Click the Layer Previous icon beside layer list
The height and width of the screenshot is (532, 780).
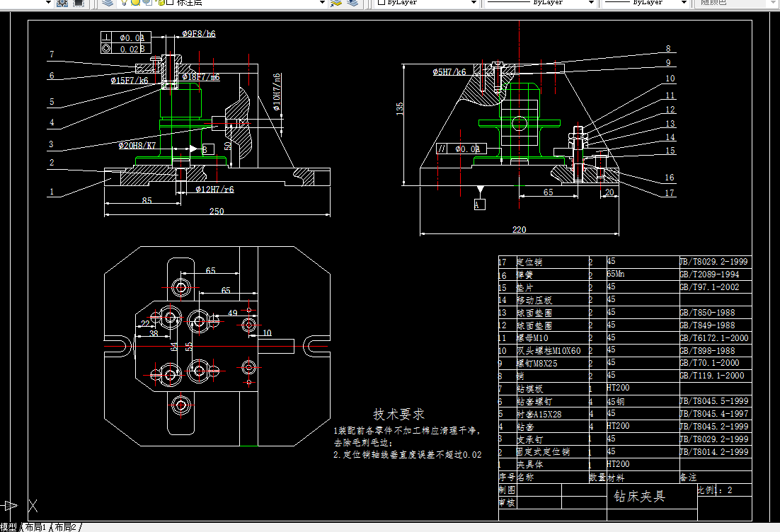pyautogui.click(x=352, y=3)
